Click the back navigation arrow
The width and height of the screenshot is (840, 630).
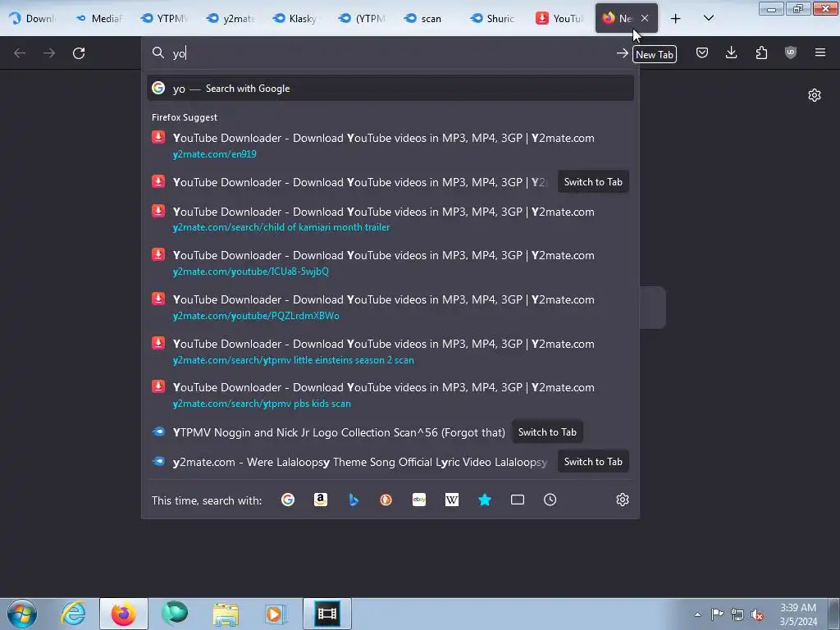(x=20, y=53)
